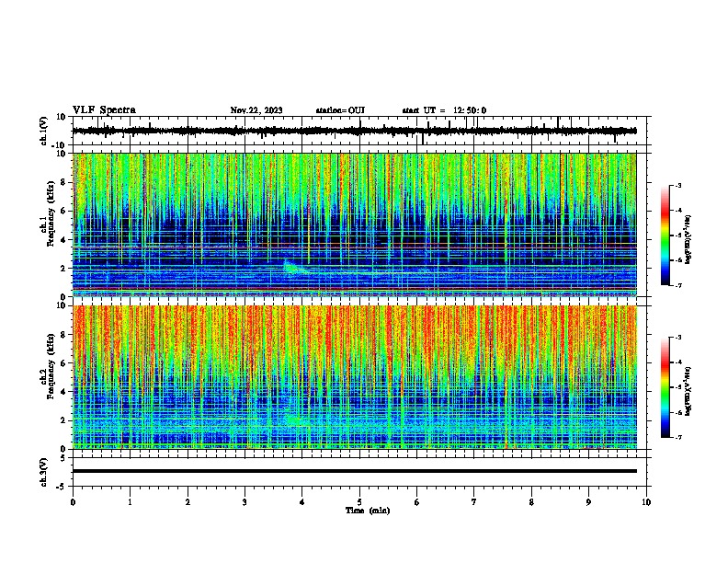728x563 pixels.
Task: Click the log(PSD) label beside ch.2 colorbar
Action: 688,391
